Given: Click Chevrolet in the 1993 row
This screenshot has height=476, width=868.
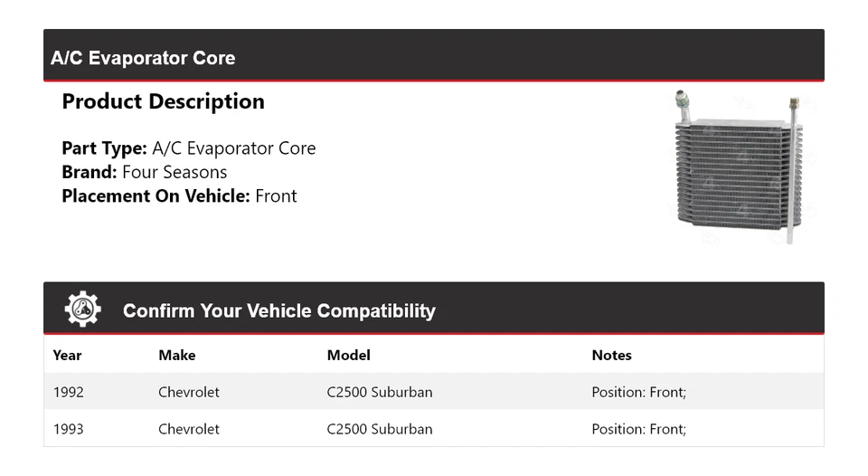Looking at the screenshot, I should [x=188, y=429].
